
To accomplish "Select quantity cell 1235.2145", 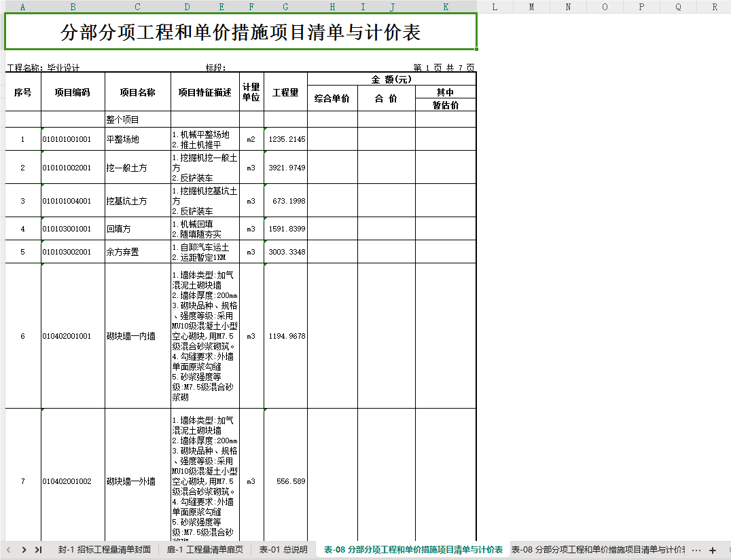I will 285,139.
